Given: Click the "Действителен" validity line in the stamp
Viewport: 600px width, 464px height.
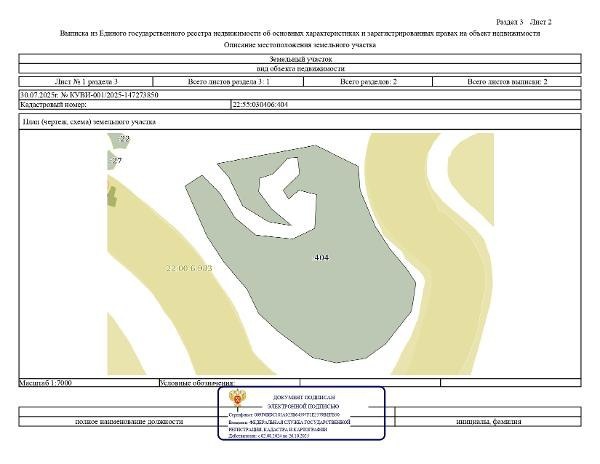Looking at the screenshot, I should (269, 436).
